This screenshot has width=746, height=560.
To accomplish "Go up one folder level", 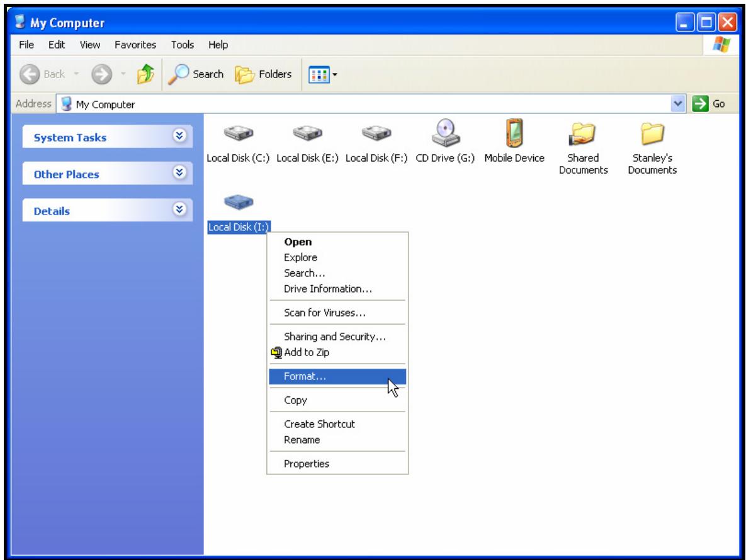I will 145,74.
